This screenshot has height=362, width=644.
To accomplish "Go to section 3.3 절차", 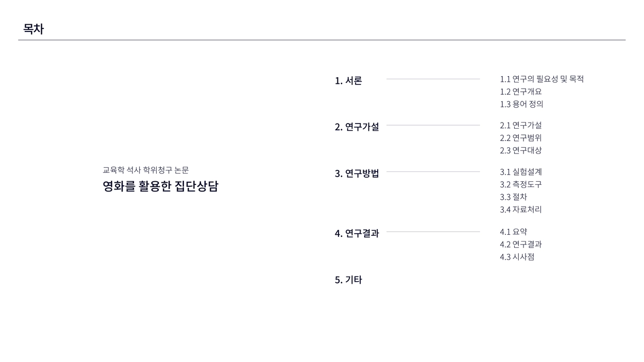I will pos(513,197).
